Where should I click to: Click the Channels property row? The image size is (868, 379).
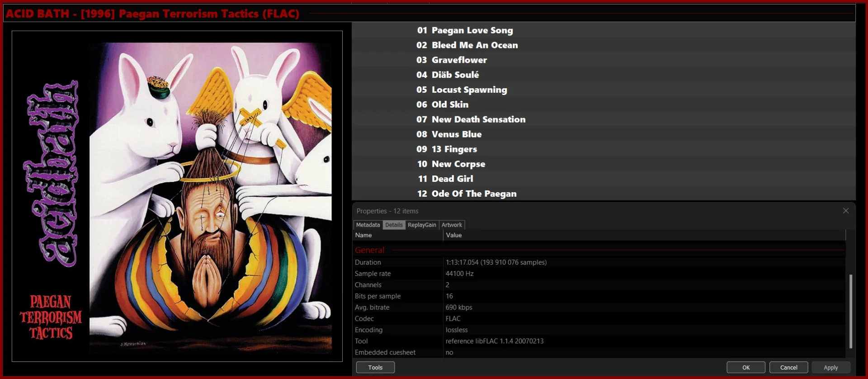click(x=599, y=285)
